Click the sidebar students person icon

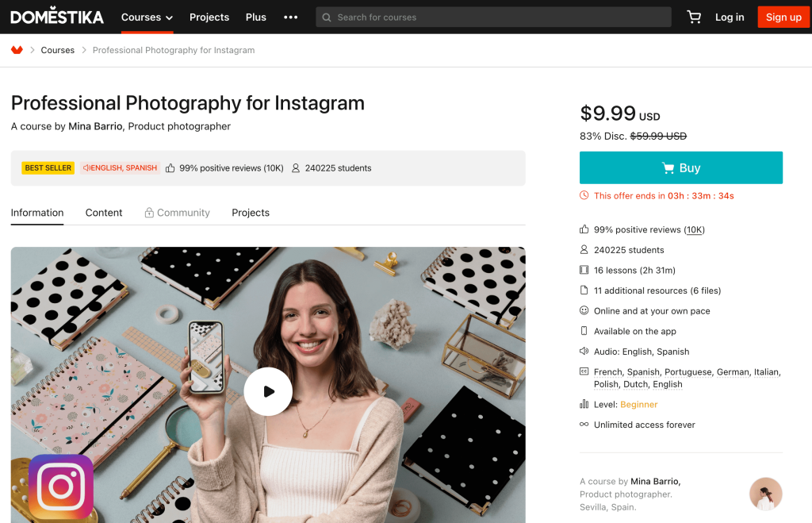pos(584,250)
